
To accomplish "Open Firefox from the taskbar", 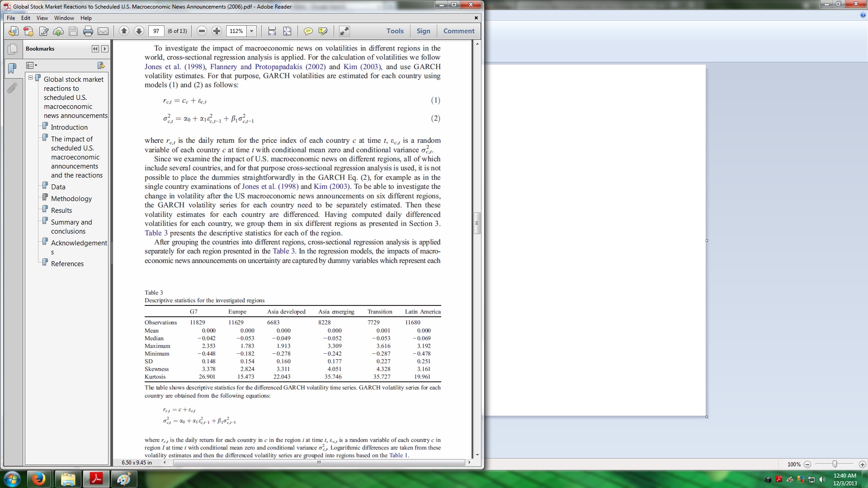I will (x=38, y=479).
